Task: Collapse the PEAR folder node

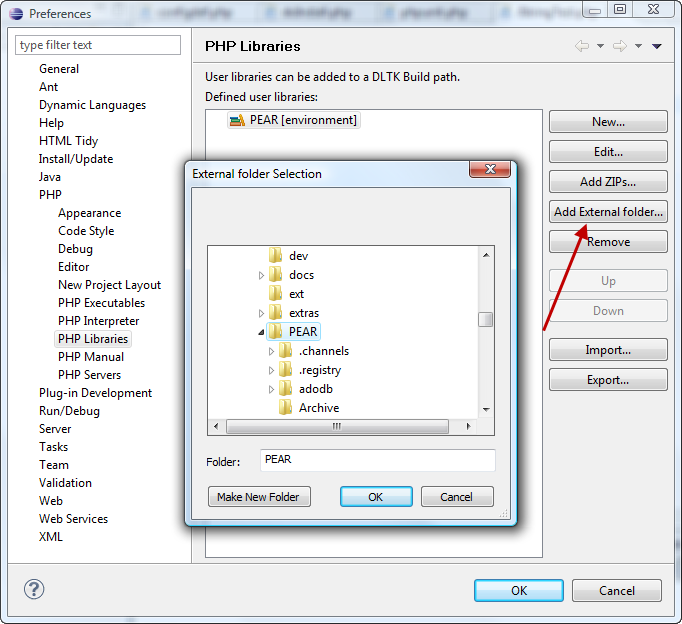Action: tap(262, 331)
